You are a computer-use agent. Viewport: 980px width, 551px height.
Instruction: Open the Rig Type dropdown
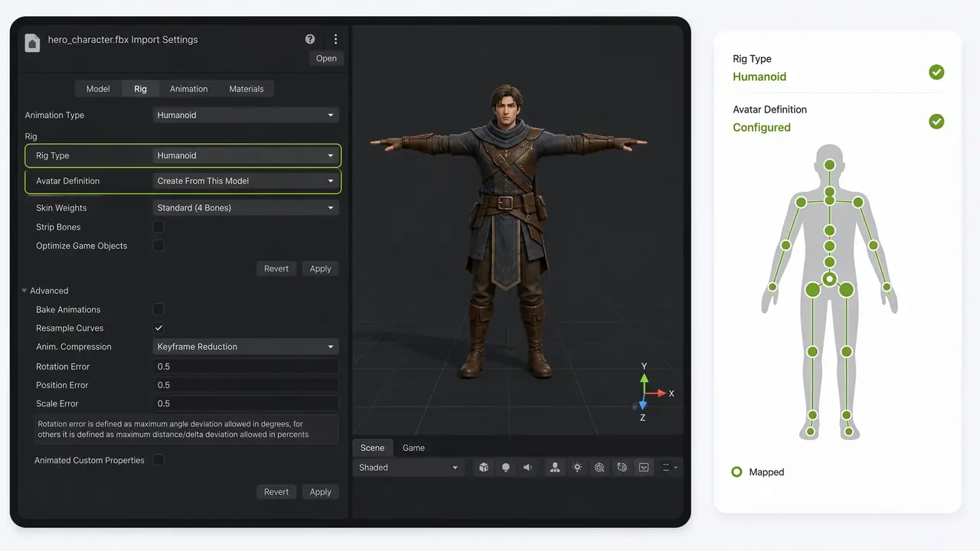246,155
